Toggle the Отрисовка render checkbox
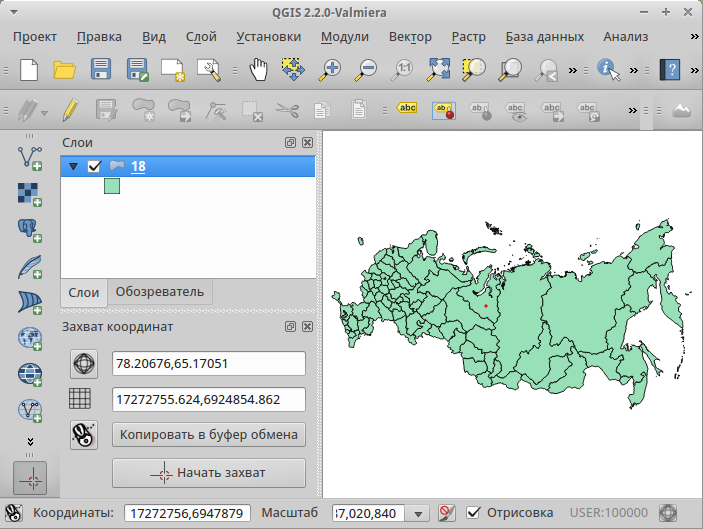The width and height of the screenshot is (703, 529). pyautogui.click(x=475, y=513)
